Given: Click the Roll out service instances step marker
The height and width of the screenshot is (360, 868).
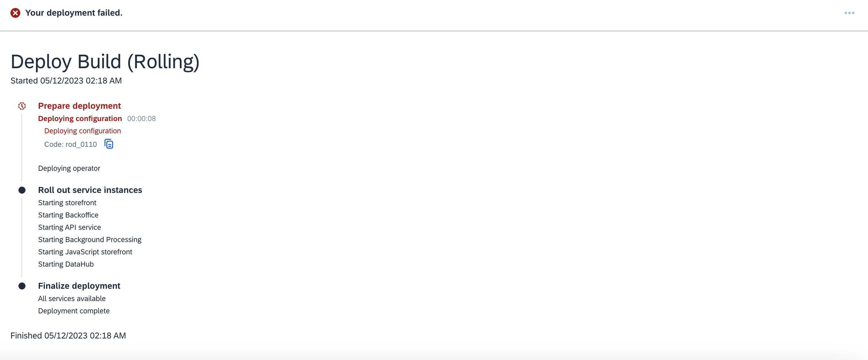Looking at the screenshot, I should point(22,190).
